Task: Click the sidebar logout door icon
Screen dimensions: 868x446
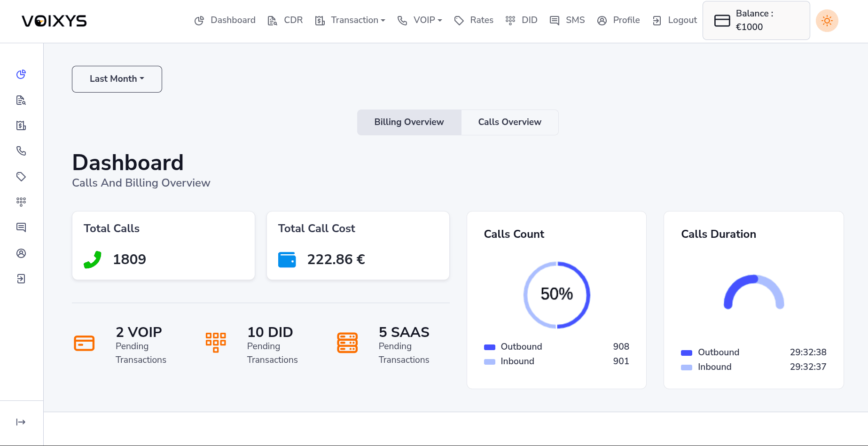Action: tap(21, 279)
